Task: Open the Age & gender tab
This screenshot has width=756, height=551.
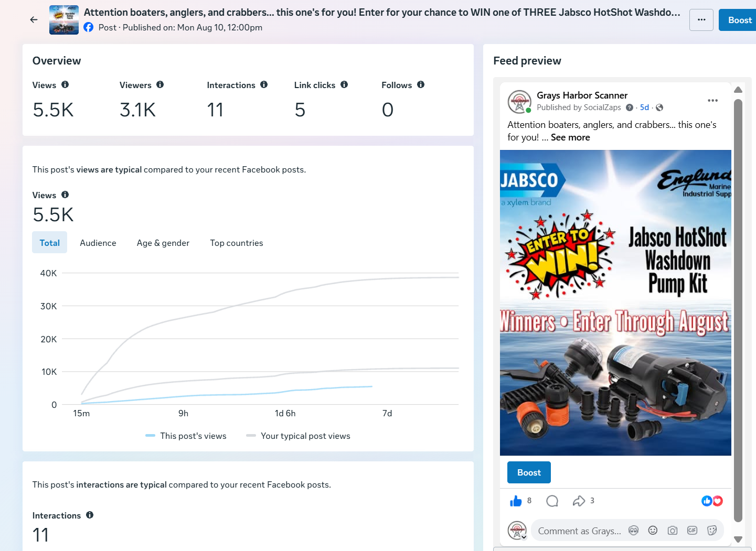Action: point(163,243)
